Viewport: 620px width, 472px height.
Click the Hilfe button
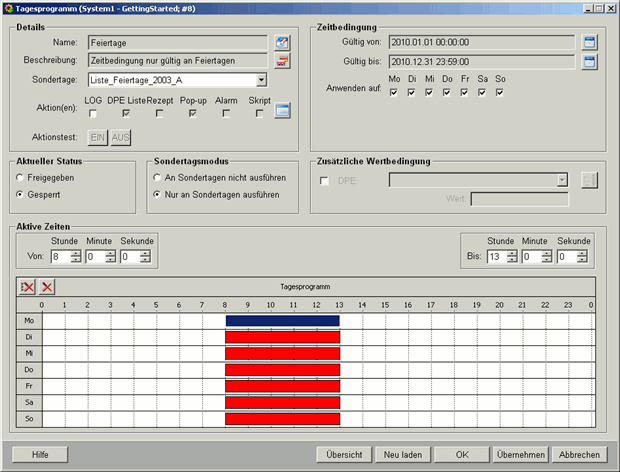(40, 454)
